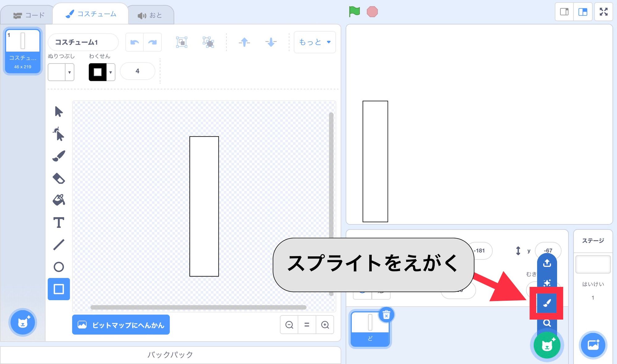This screenshot has width=617, height=364.
Task: Select the sprite thumbnail in sprite pane
Action: [x=370, y=329]
